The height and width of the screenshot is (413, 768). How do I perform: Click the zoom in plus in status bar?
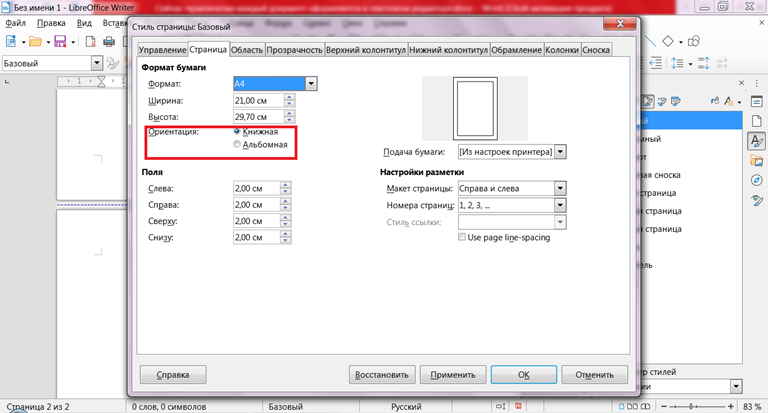coord(731,406)
